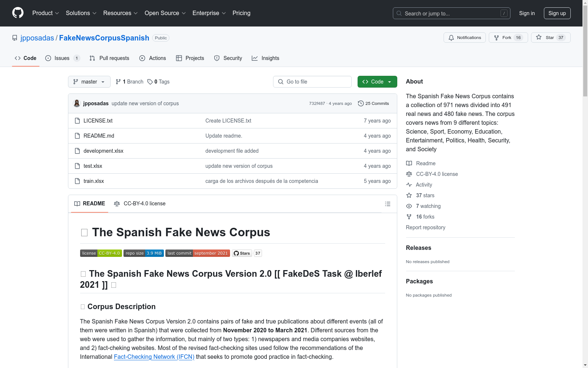The image size is (588, 368).
Task: Open the Pull requests tab
Action: (109, 58)
